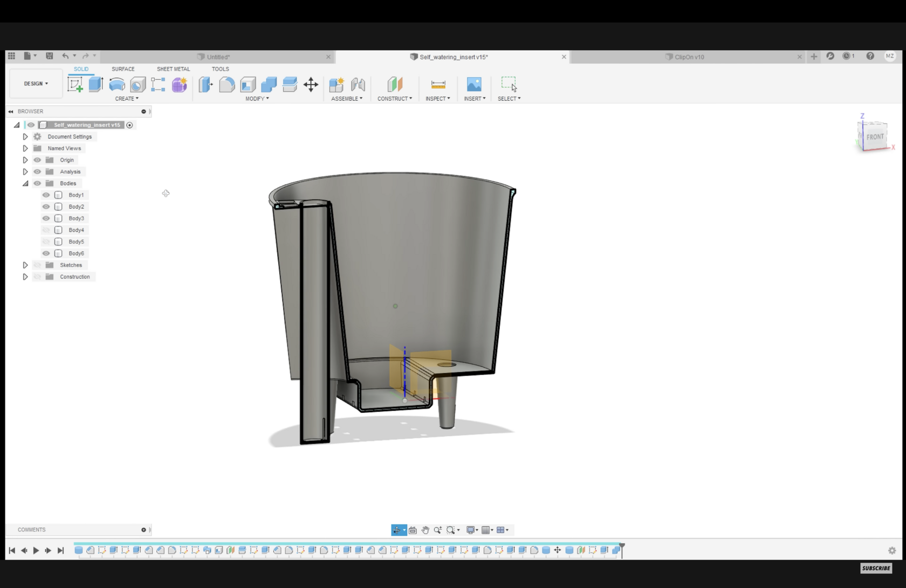Select the Press Pull tool
906x588 pixels.
point(205,85)
